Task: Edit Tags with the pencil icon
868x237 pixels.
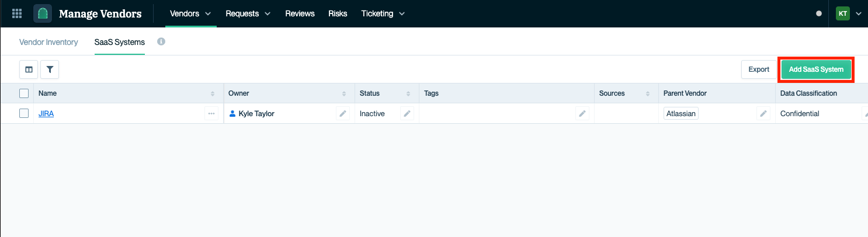Action: tap(582, 114)
